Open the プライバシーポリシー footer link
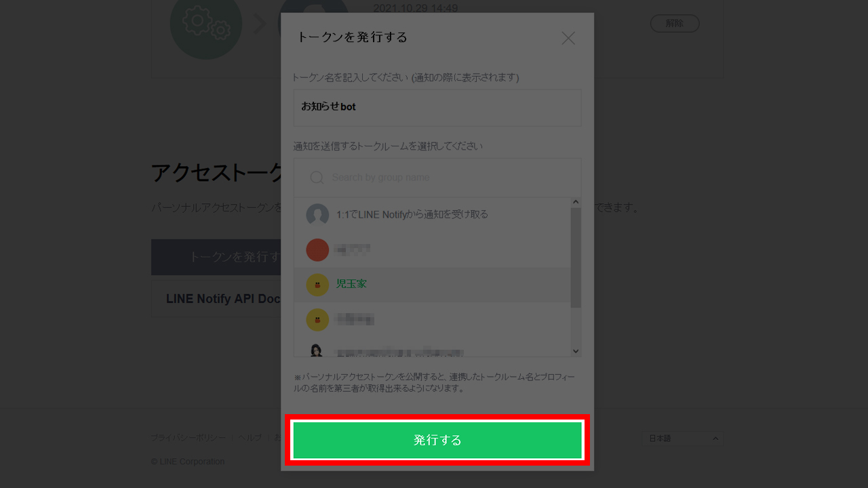The height and width of the screenshot is (488, 868). click(x=189, y=438)
